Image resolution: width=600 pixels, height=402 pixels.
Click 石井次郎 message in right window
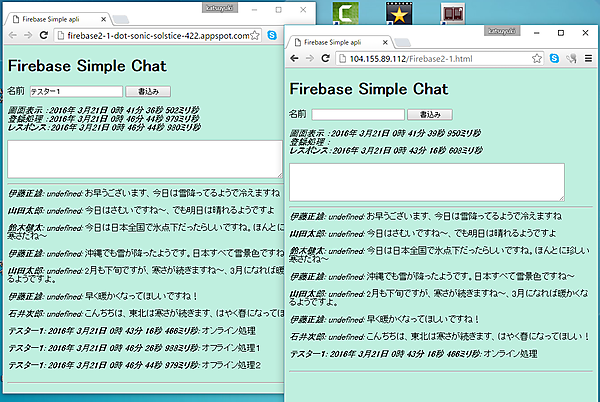pos(439,337)
